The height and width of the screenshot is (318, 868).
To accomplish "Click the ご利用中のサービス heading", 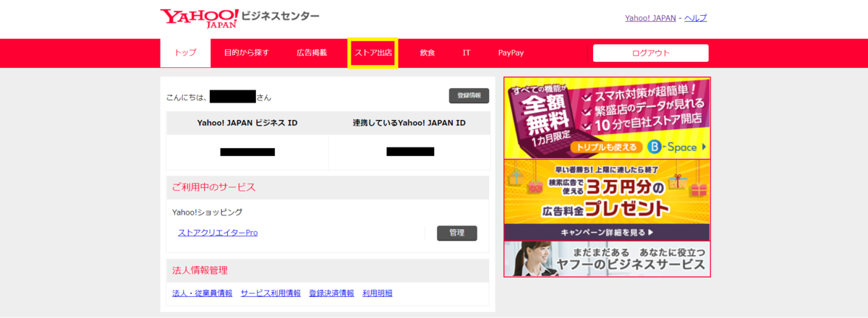I will pos(213,187).
